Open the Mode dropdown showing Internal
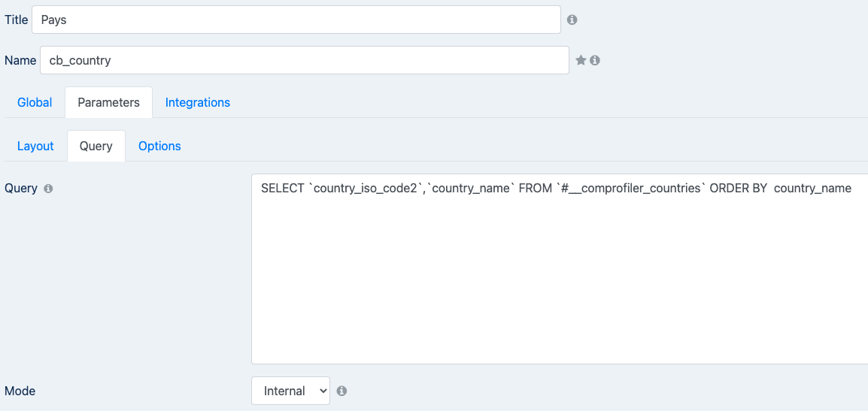The image size is (868, 411). [x=290, y=391]
